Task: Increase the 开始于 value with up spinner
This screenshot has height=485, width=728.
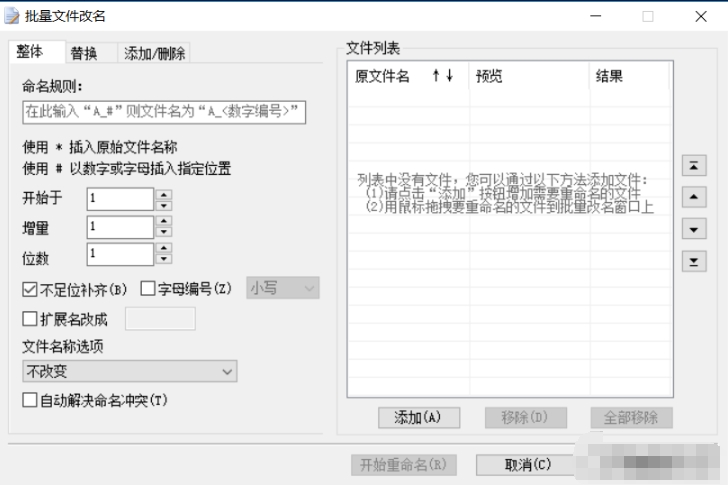Action: click(x=163, y=194)
